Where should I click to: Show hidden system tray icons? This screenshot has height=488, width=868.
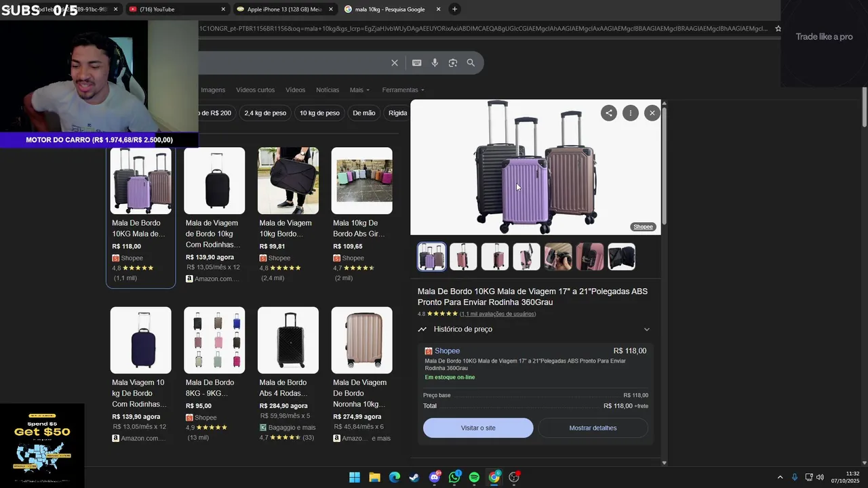coord(780,477)
